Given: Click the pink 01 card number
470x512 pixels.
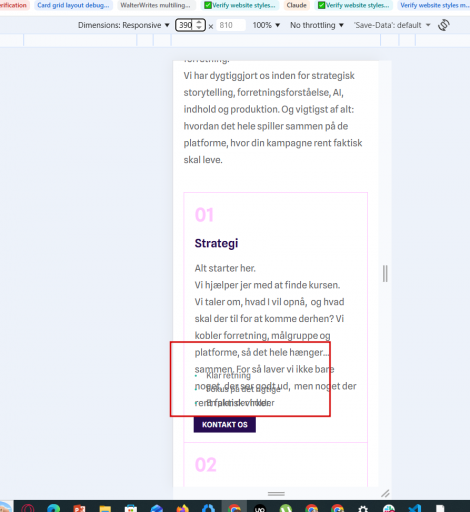Looking at the screenshot, I should tap(204, 215).
